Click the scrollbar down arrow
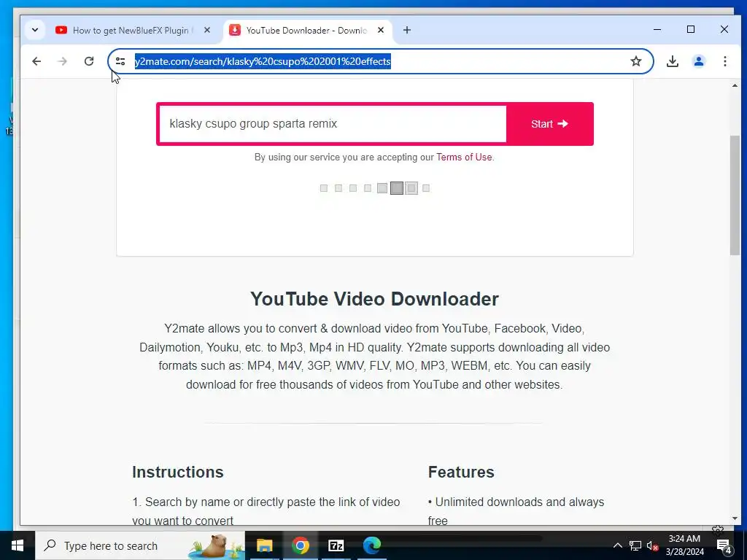Viewport: 747px width, 560px height. pyautogui.click(x=735, y=518)
